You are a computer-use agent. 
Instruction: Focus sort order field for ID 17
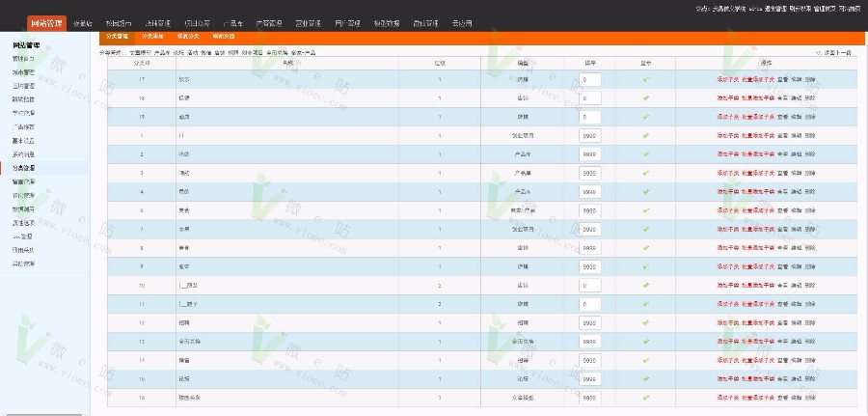pyautogui.click(x=590, y=80)
